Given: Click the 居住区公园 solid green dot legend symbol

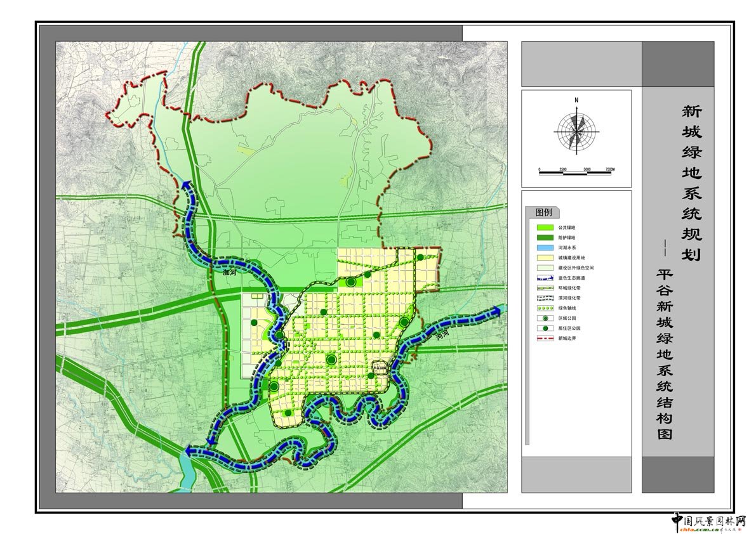Looking at the screenshot, I should tap(546, 329).
